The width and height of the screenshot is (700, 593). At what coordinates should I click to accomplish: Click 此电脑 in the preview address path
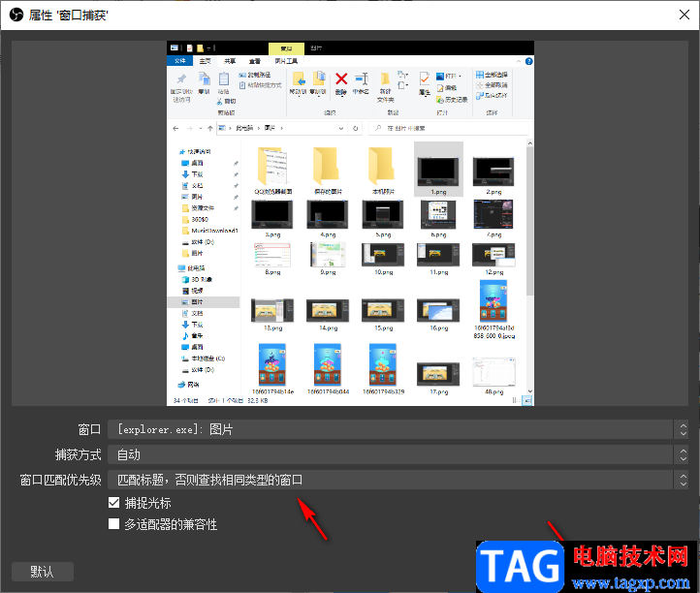244,129
